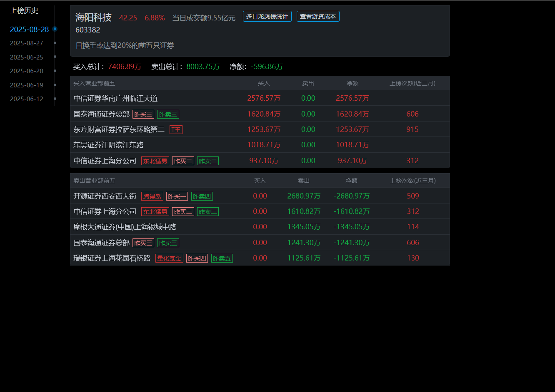Click the T王 tag
Viewport: 555px width, 392px height.
pos(176,130)
